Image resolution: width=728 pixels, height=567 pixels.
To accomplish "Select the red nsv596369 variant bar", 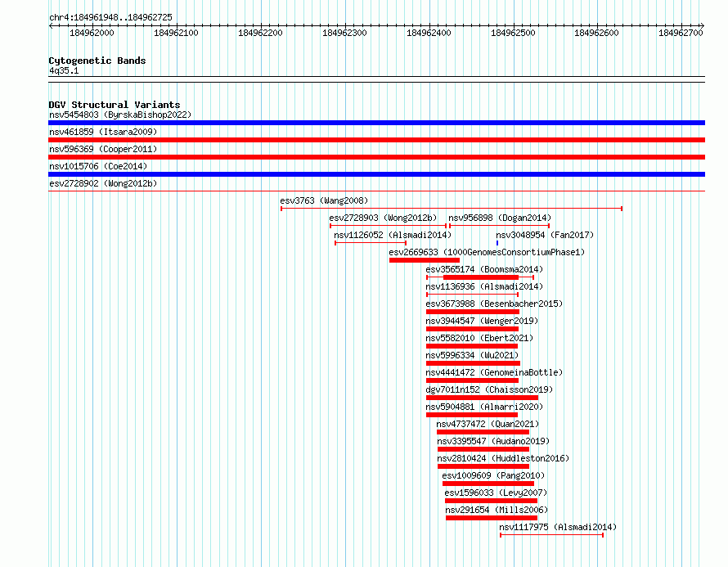I will pos(376,157).
